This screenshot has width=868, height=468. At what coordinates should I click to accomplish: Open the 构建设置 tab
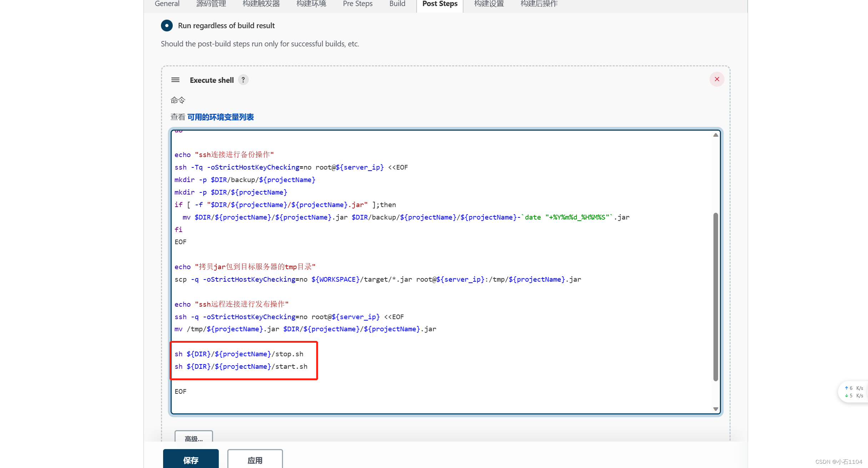(489, 4)
